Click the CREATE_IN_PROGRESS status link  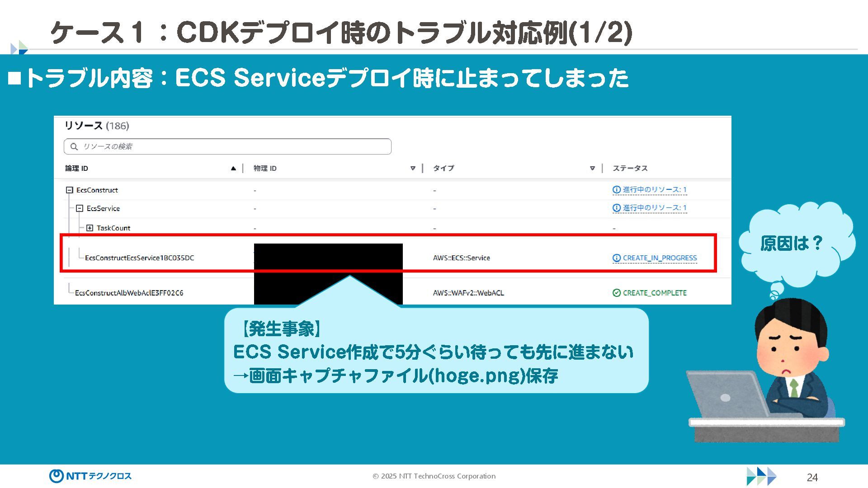pyautogui.click(x=660, y=258)
